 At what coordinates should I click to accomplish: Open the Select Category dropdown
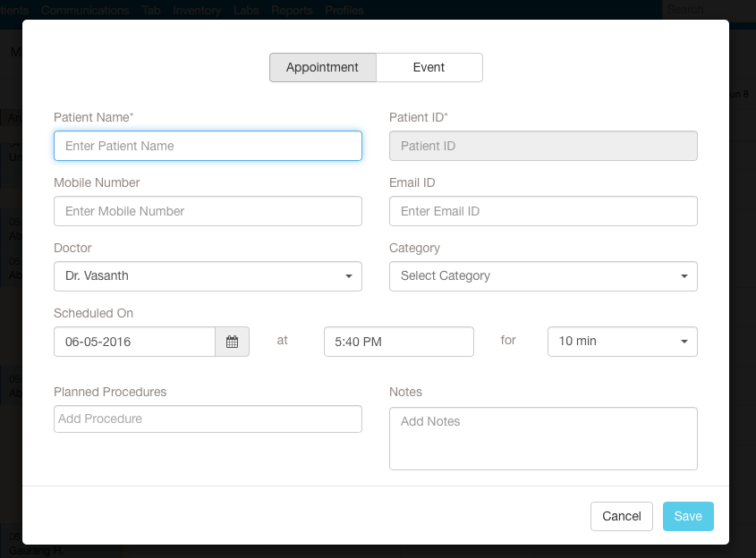543,276
